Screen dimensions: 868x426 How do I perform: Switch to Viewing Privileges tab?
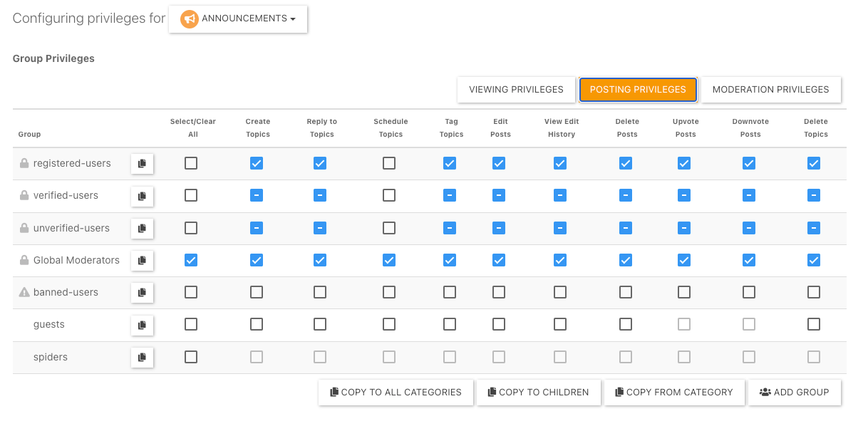point(516,90)
